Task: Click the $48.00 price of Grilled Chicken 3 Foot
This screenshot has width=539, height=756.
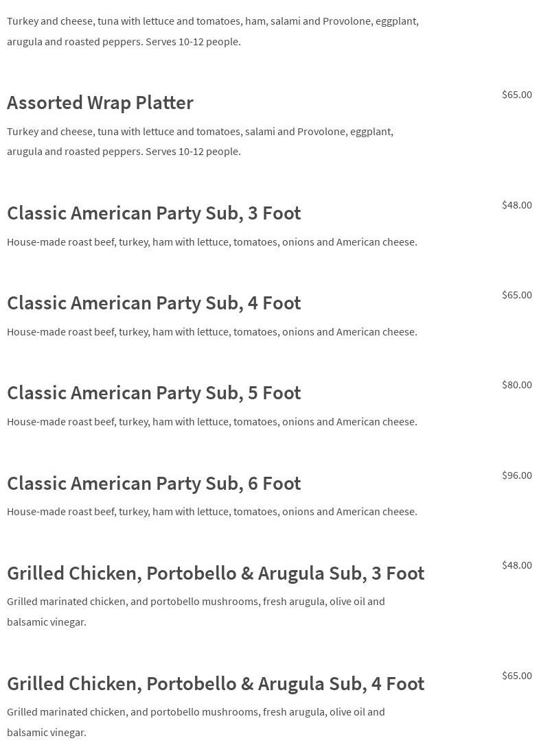Action: [x=516, y=565]
